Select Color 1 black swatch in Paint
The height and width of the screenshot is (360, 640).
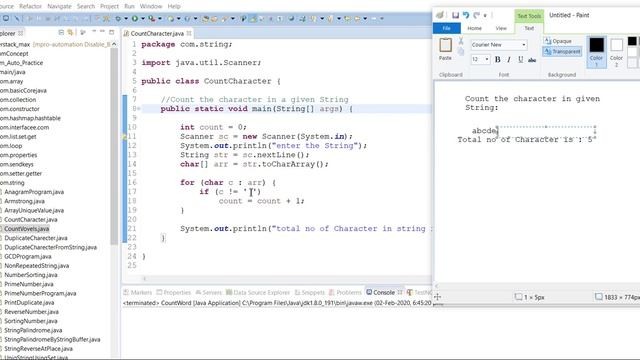pyautogui.click(x=596, y=51)
